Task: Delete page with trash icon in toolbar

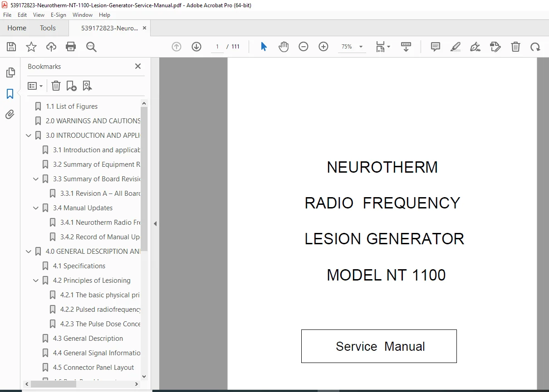Action: [x=515, y=47]
